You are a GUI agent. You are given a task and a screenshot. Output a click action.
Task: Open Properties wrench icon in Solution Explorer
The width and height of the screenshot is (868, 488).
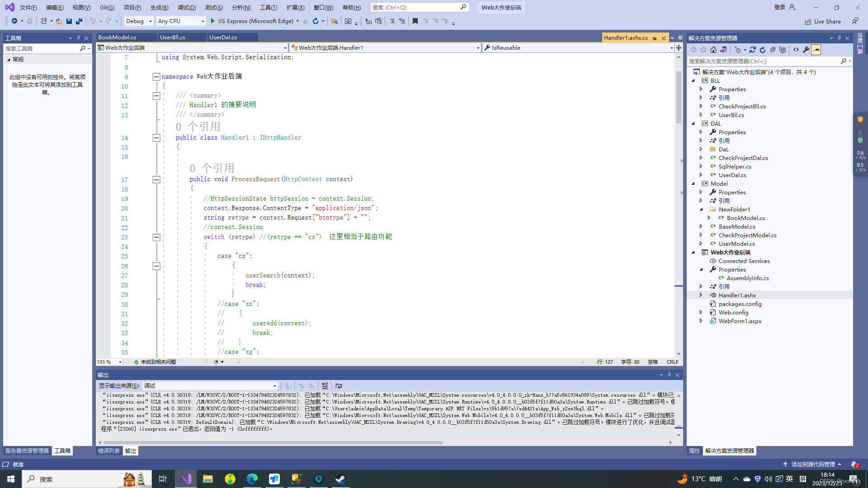[806, 50]
